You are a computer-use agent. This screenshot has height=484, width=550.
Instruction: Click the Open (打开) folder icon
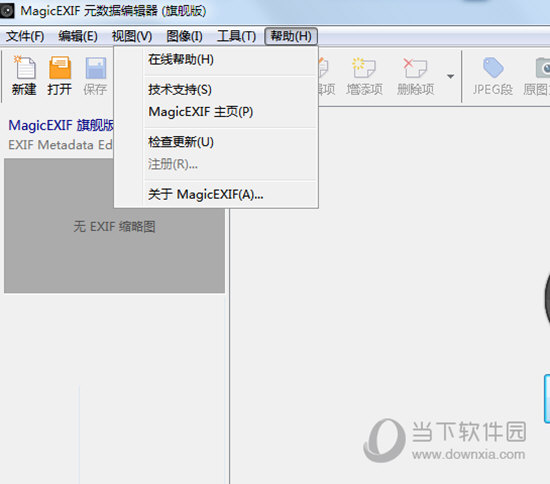[x=60, y=67]
